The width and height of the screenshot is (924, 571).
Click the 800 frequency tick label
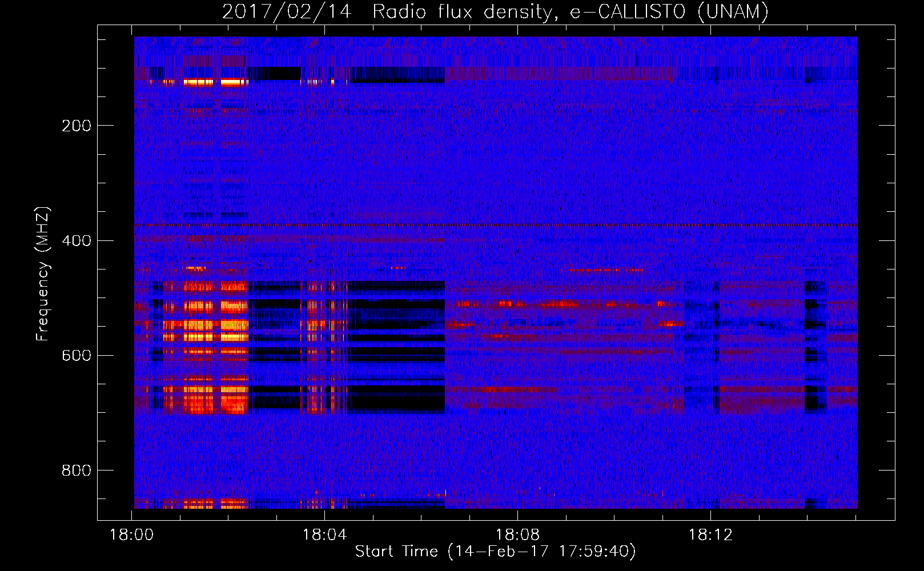(x=77, y=471)
